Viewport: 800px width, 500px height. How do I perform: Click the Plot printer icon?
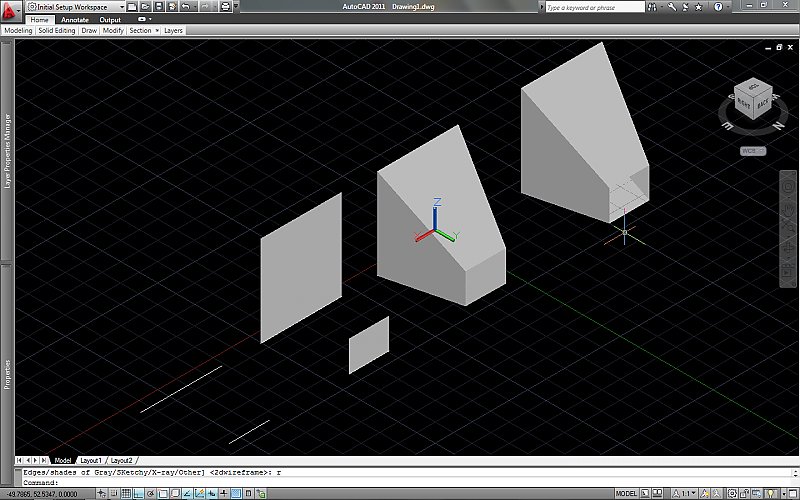225,7
